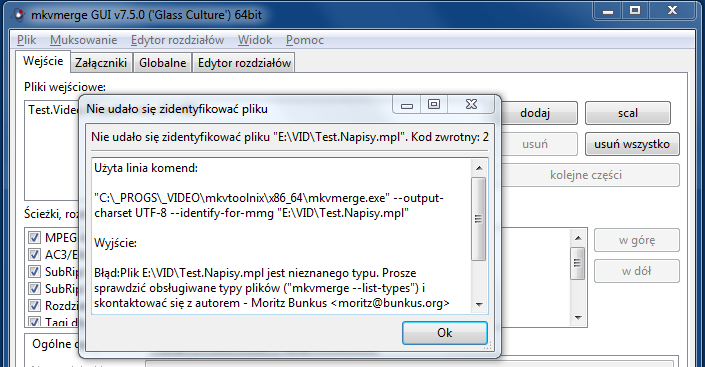
Task: Toggle the Tagi track checkbox
Action: click(x=34, y=322)
